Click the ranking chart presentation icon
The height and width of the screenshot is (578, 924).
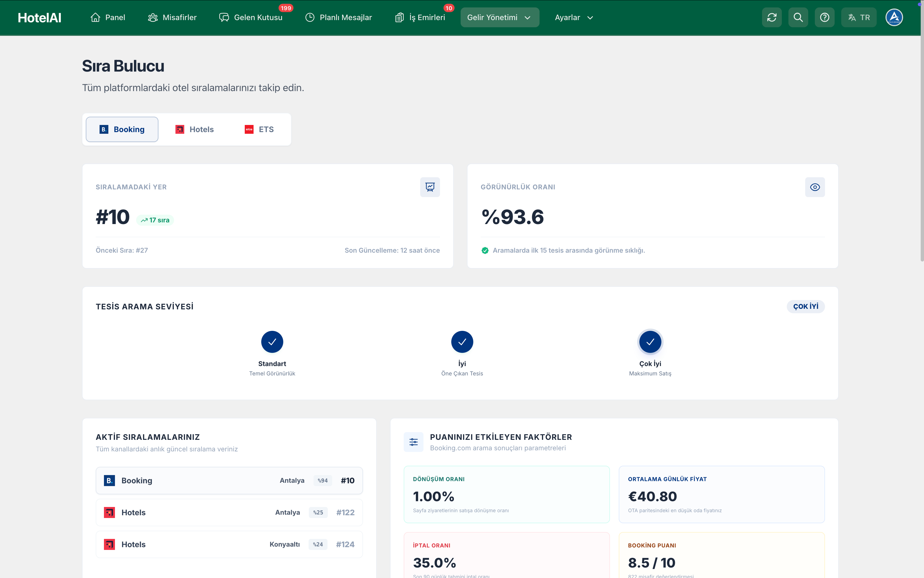tap(430, 187)
